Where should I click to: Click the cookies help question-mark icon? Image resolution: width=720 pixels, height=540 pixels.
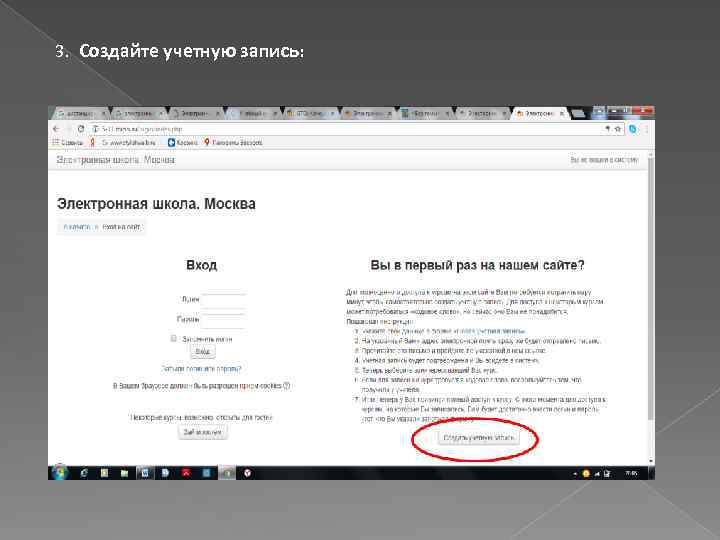pyautogui.click(x=287, y=386)
